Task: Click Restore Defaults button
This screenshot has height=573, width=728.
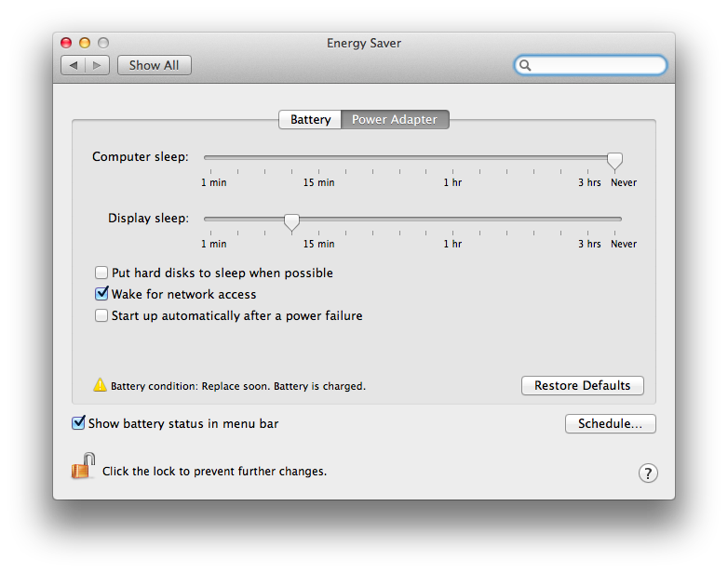Action: 582,385
